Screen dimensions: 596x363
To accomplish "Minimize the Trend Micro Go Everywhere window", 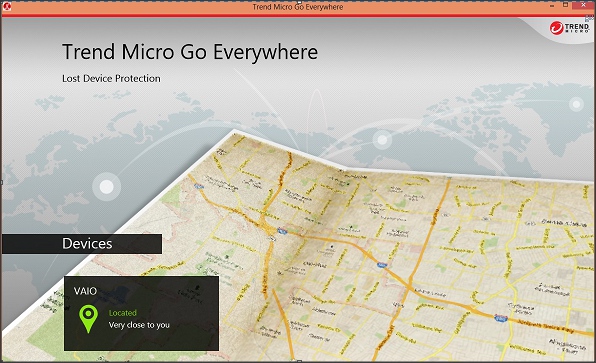I will tap(552, 6).
